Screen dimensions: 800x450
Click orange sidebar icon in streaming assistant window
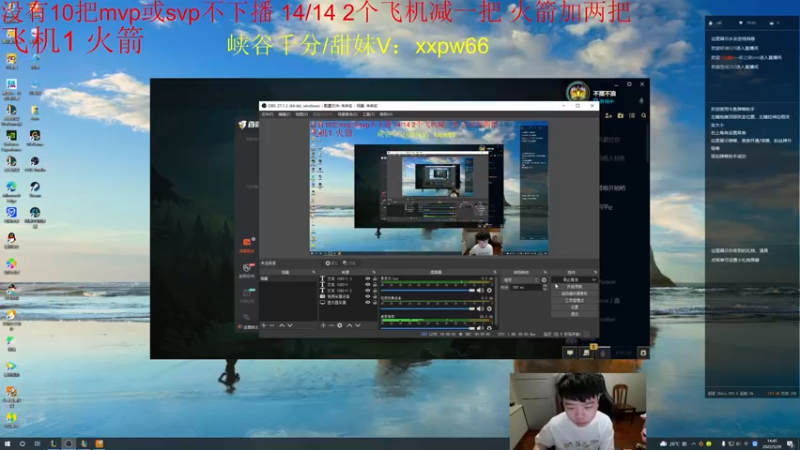[x=247, y=242]
